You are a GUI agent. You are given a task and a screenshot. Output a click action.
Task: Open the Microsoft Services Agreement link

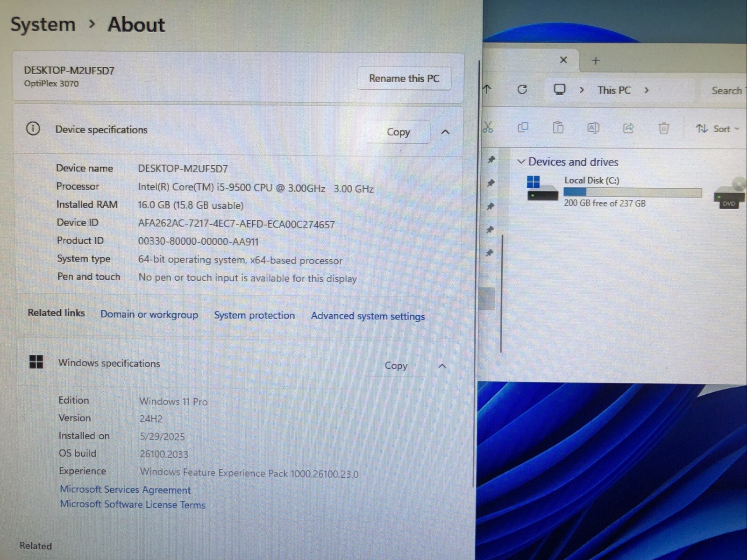[x=125, y=489]
